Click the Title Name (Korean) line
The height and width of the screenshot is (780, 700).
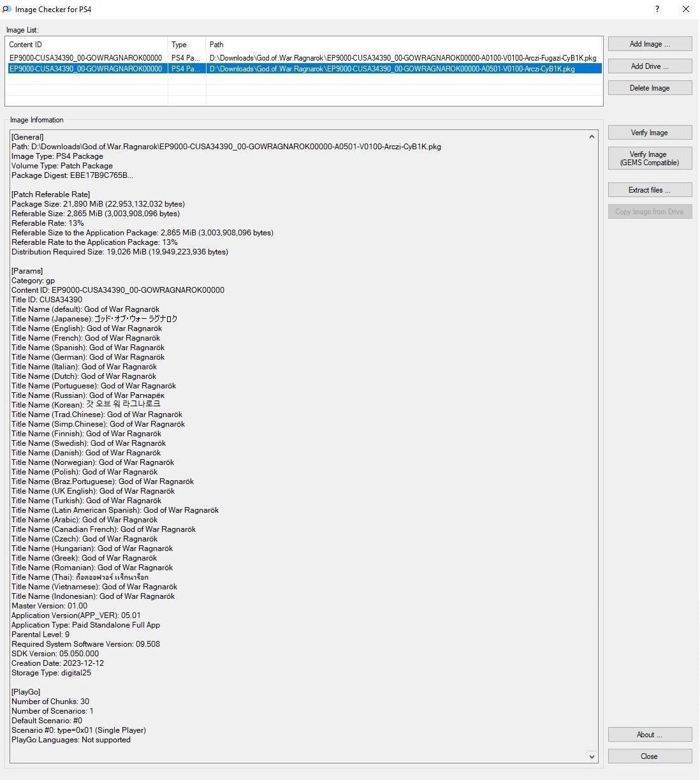(86, 405)
